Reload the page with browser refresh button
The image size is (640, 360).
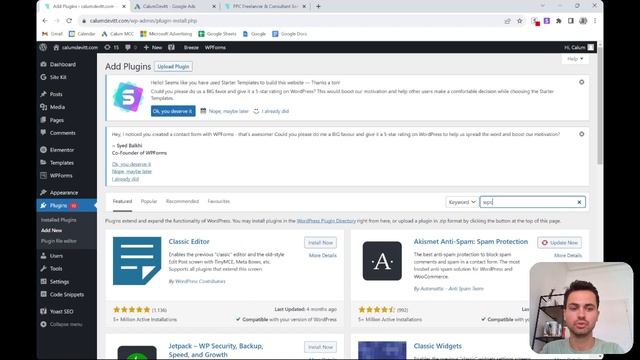69,21
